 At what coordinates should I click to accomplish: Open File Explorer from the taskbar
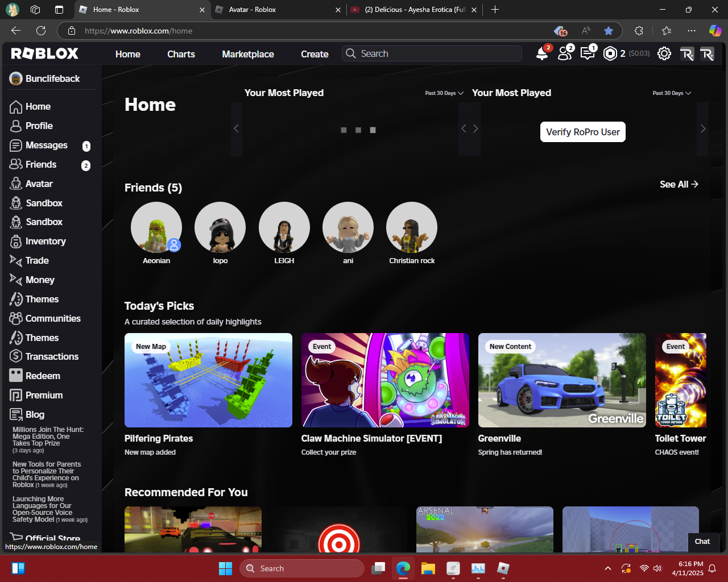pyautogui.click(x=428, y=568)
